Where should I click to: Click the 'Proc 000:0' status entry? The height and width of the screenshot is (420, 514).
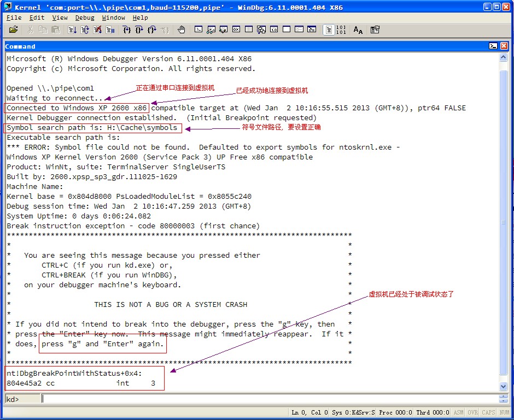pyautogui.click(x=395, y=412)
